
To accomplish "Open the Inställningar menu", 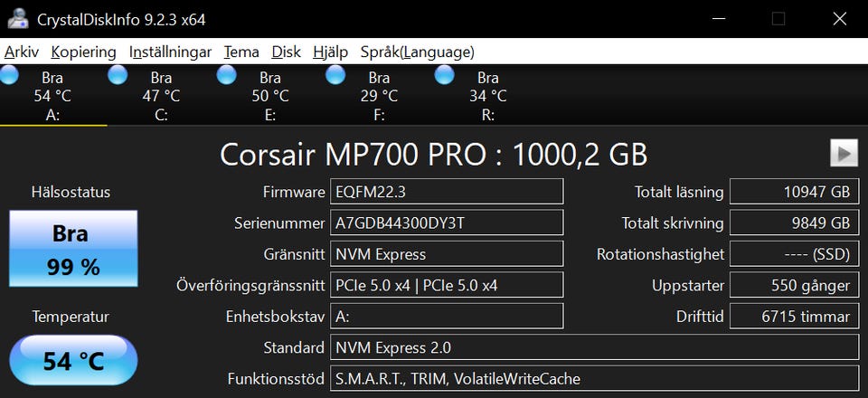I will (171, 52).
